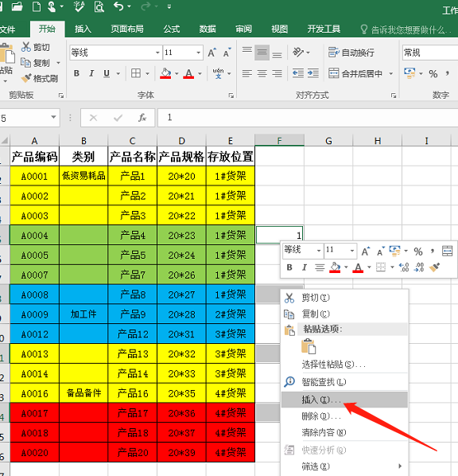Switch to the 数据 tab

click(x=208, y=29)
